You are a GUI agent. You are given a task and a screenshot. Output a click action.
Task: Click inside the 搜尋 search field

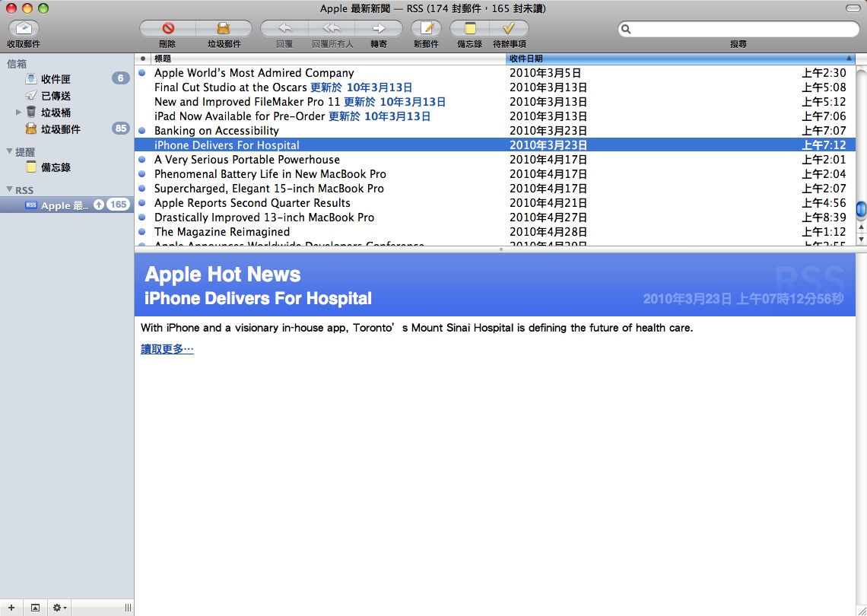click(739, 28)
